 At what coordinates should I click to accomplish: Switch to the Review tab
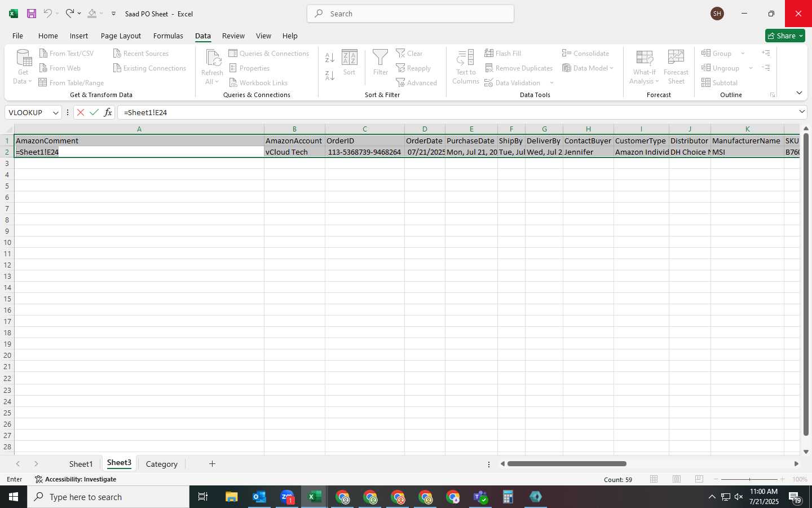click(x=233, y=36)
